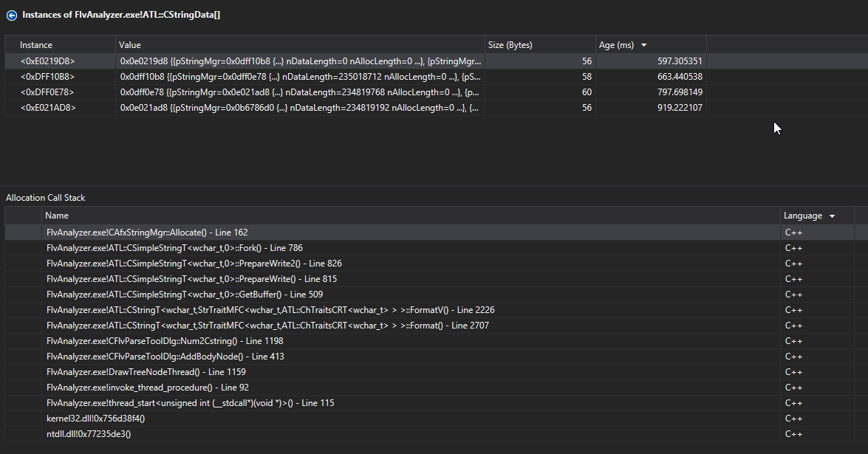Select instance row <0xE0219D8>
868x454 pixels.
(48, 61)
